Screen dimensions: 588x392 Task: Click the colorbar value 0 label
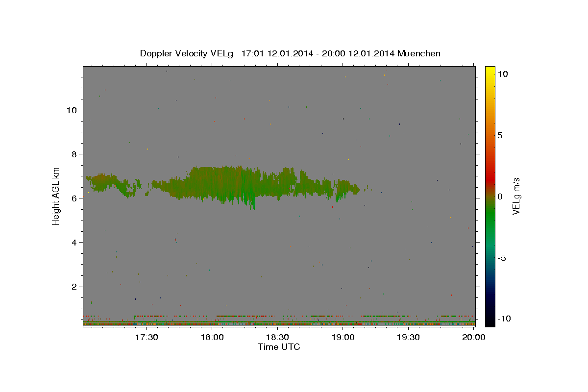(500, 196)
